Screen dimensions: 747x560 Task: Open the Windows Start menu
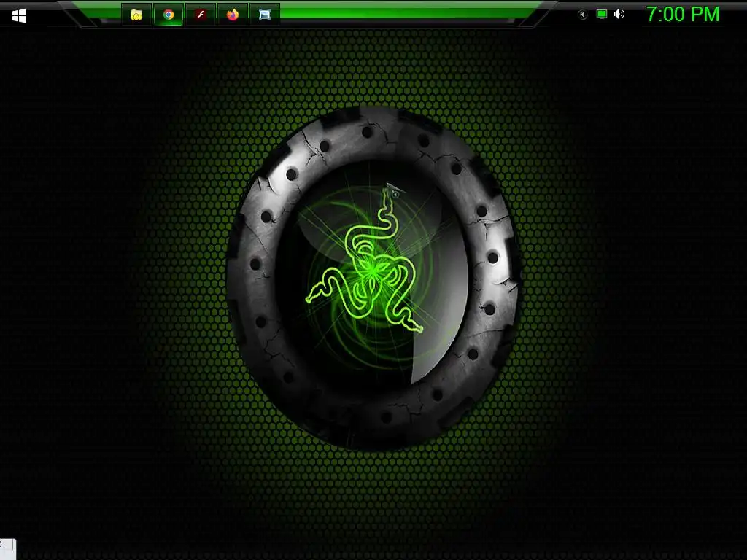pos(19,16)
